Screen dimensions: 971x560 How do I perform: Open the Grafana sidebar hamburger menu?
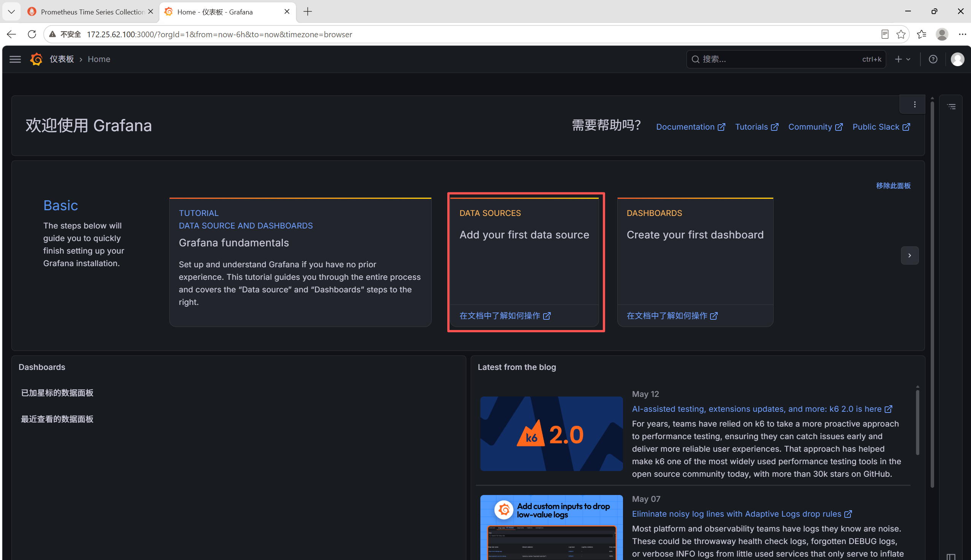tap(15, 59)
